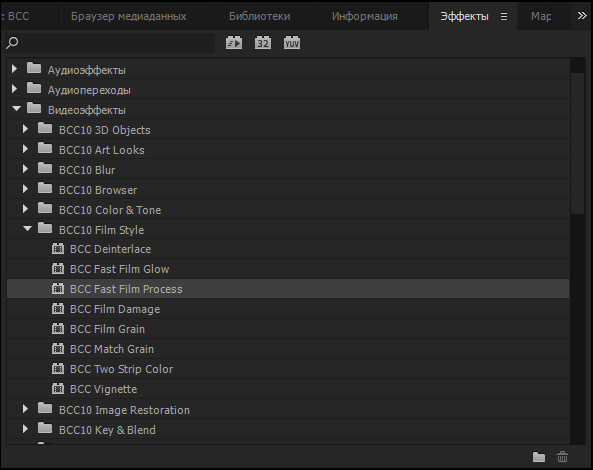
Task: Expand the BCC10 Art Looks arrow
Action: click(x=25, y=149)
